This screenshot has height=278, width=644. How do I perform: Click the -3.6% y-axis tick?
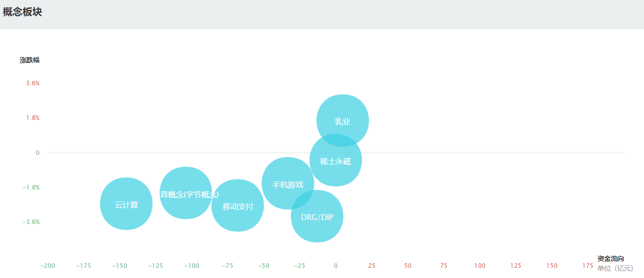coord(31,222)
